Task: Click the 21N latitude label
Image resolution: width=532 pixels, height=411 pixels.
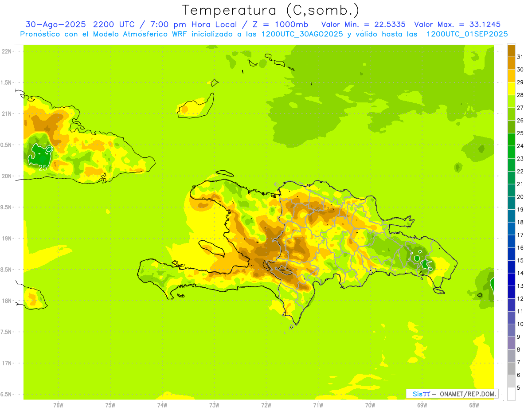Action: click(x=6, y=114)
